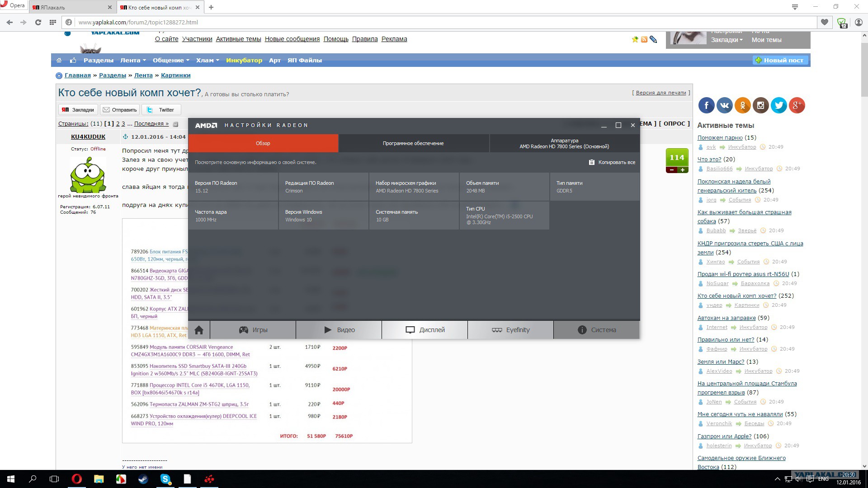This screenshot has height=488, width=868.
Task: Click the yellow star favorites icon
Action: click(x=635, y=39)
